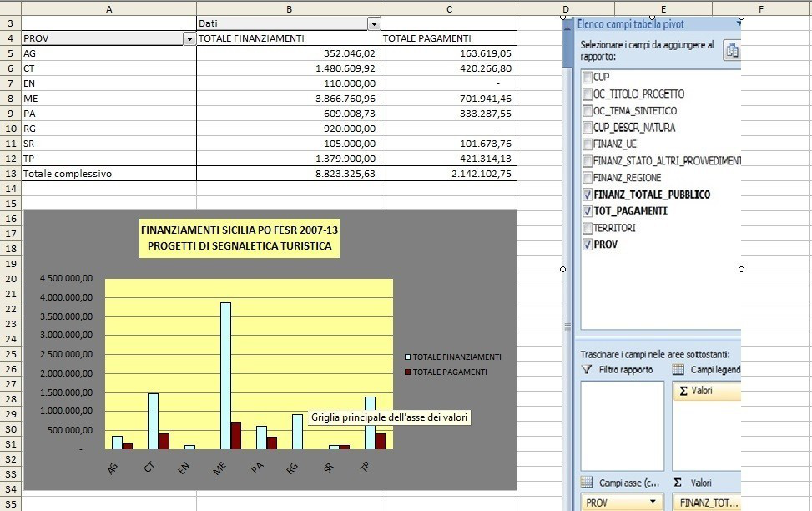Image resolution: width=812 pixels, height=511 pixels.
Task: Click the Elenco campi tabella pivot title
Action: 630,24
